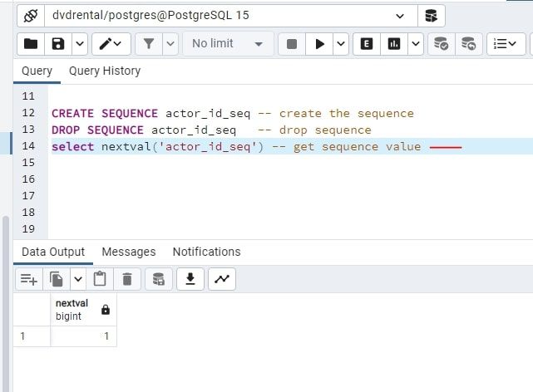Select row number 1 header
The image size is (533, 392).
(32, 336)
